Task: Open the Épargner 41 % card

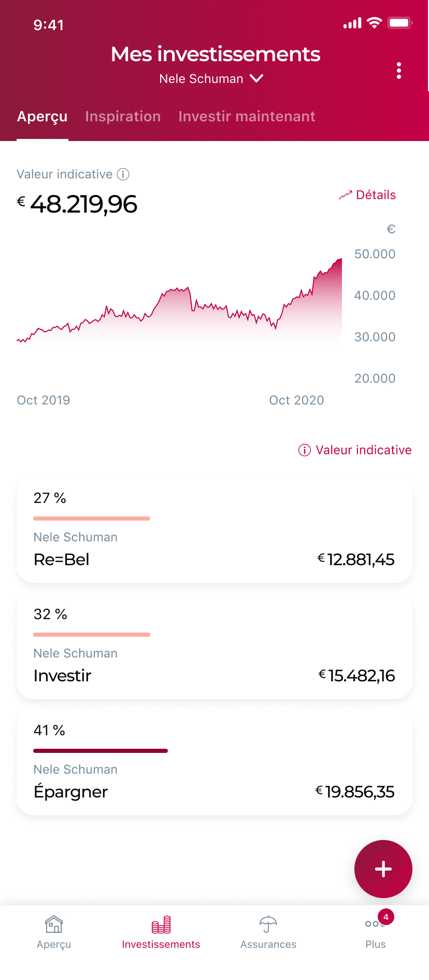Action: coord(214,761)
